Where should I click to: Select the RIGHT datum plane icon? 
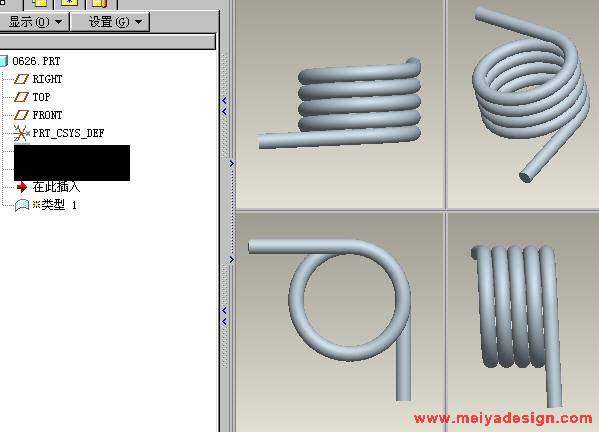[x=21, y=79]
